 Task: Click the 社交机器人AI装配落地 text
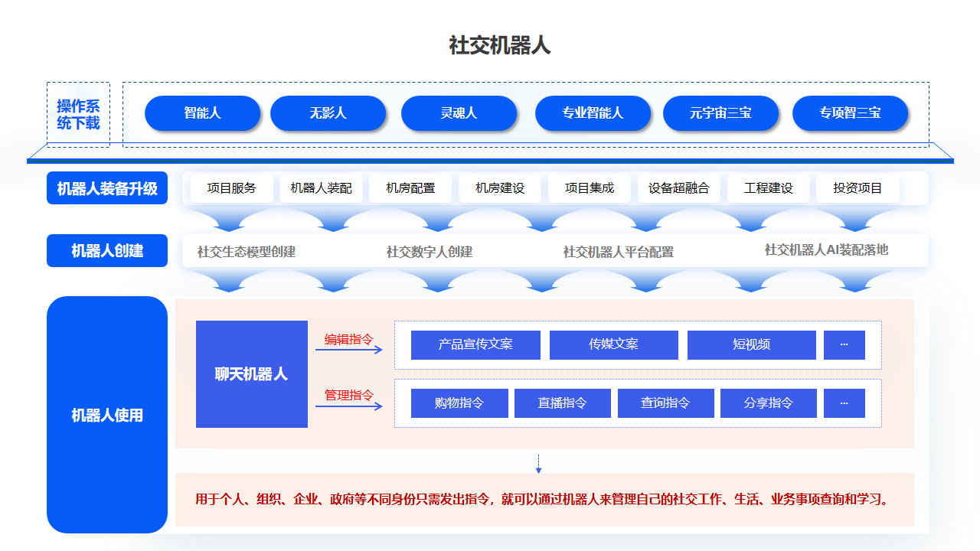pyautogui.click(x=827, y=249)
